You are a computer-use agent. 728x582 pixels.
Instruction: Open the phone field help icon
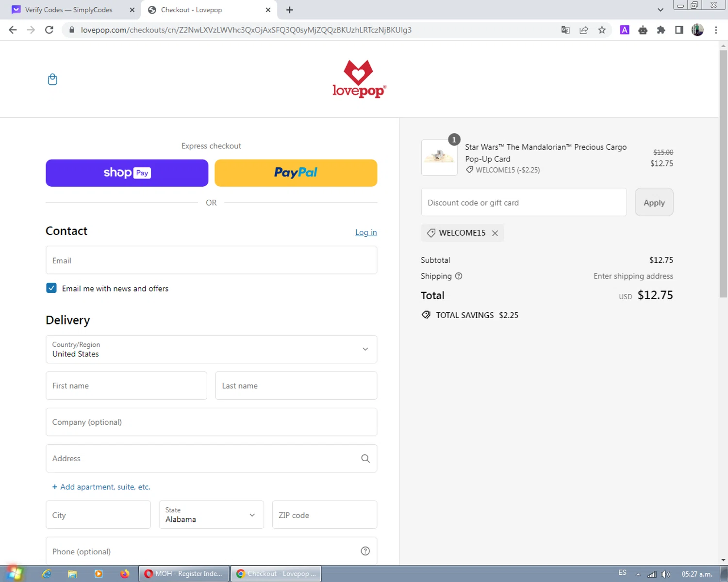click(365, 551)
